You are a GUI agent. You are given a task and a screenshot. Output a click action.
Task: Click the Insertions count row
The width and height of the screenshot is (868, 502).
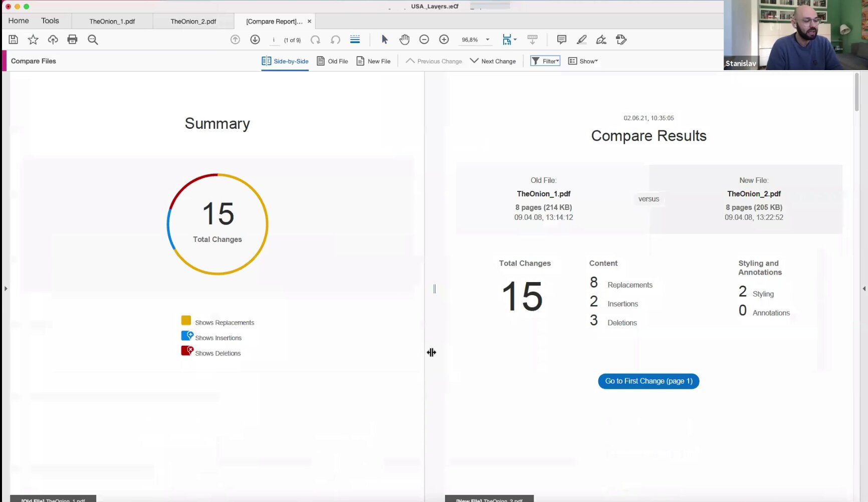pyautogui.click(x=614, y=302)
